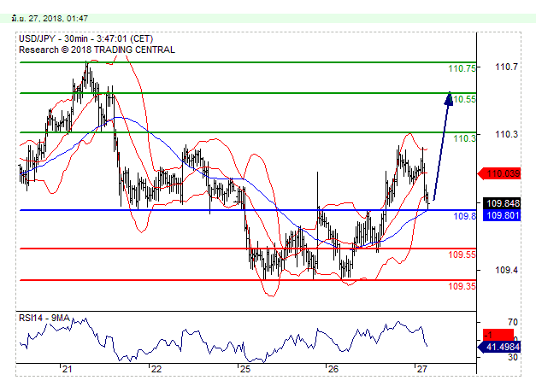Viewport: 536px width, 392px height.
Task: Click the RSI14 - 9MA indicator label
Action: [44, 319]
